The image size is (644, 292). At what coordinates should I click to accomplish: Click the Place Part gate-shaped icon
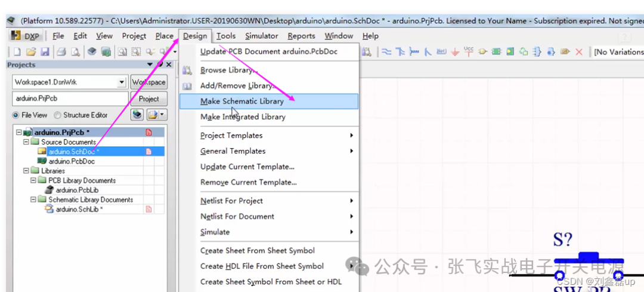tap(482, 52)
